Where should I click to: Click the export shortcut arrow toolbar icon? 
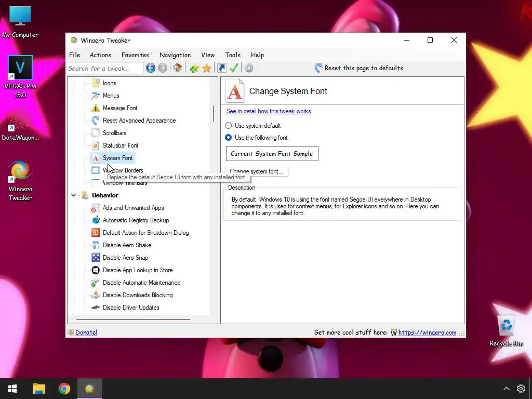(x=221, y=68)
